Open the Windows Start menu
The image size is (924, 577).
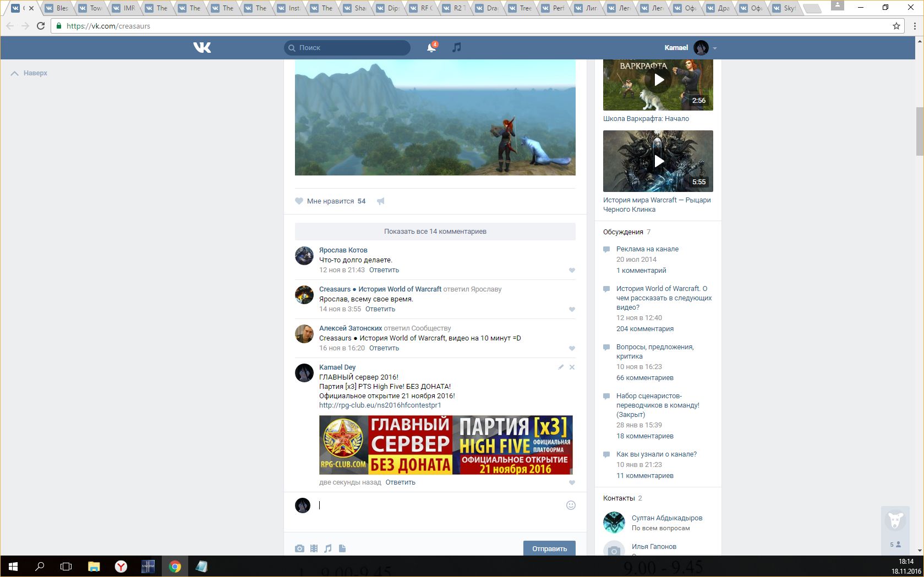pos(13,567)
